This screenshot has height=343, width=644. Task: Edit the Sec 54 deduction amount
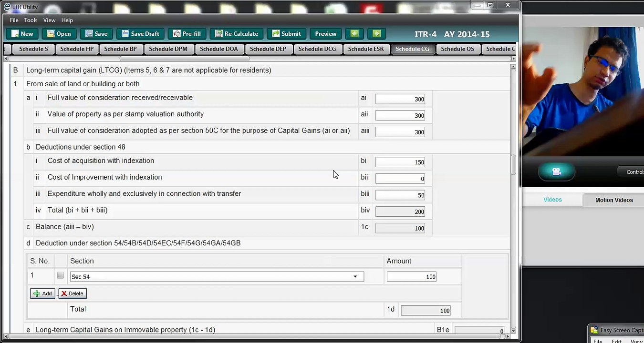(412, 277)
